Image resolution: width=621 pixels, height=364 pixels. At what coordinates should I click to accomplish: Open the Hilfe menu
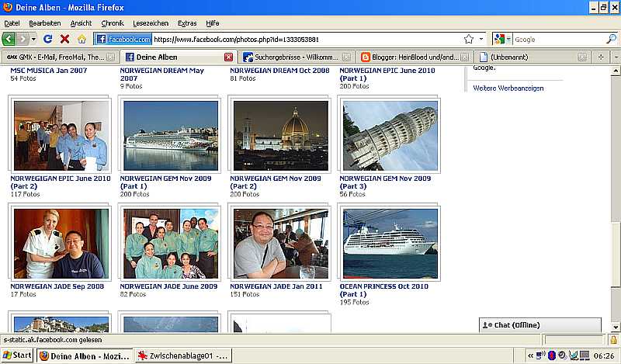212,23
